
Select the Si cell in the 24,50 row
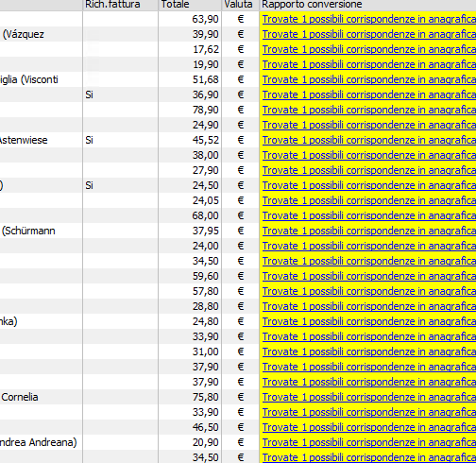point(121,185)
